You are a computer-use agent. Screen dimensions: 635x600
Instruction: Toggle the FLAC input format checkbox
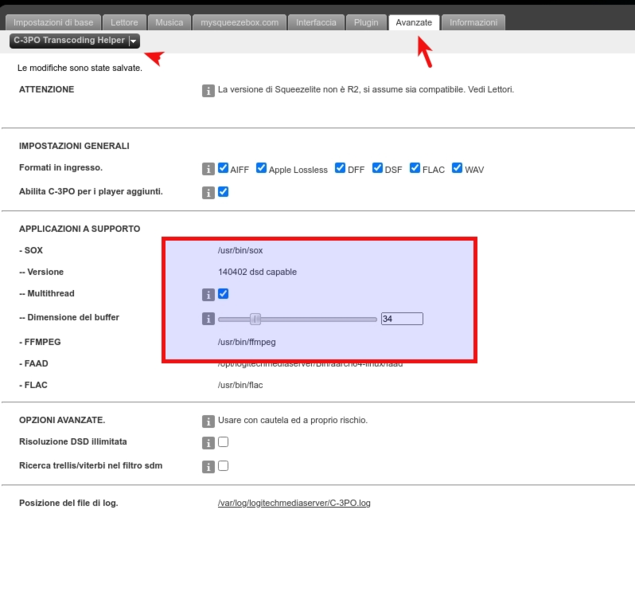click(415, 168)
